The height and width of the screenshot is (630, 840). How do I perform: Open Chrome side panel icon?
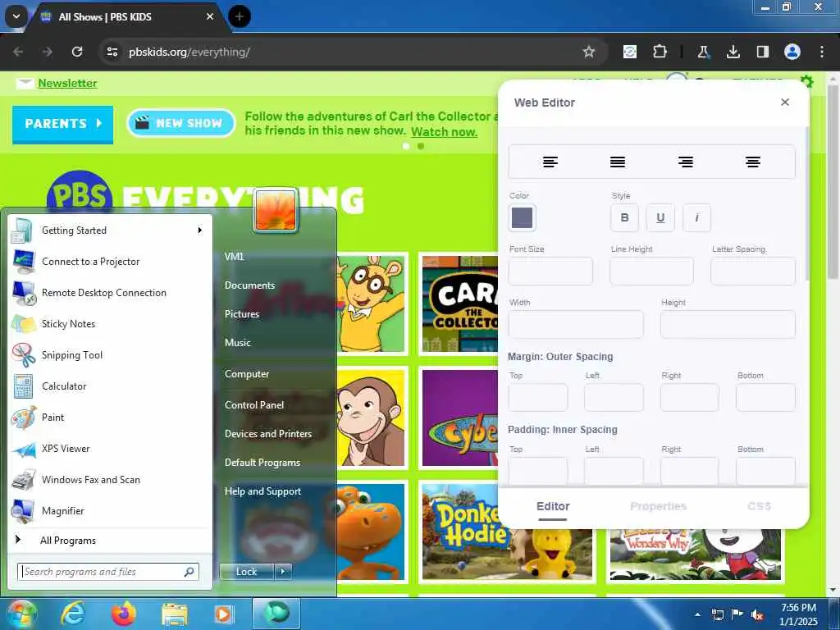(762, 52)
